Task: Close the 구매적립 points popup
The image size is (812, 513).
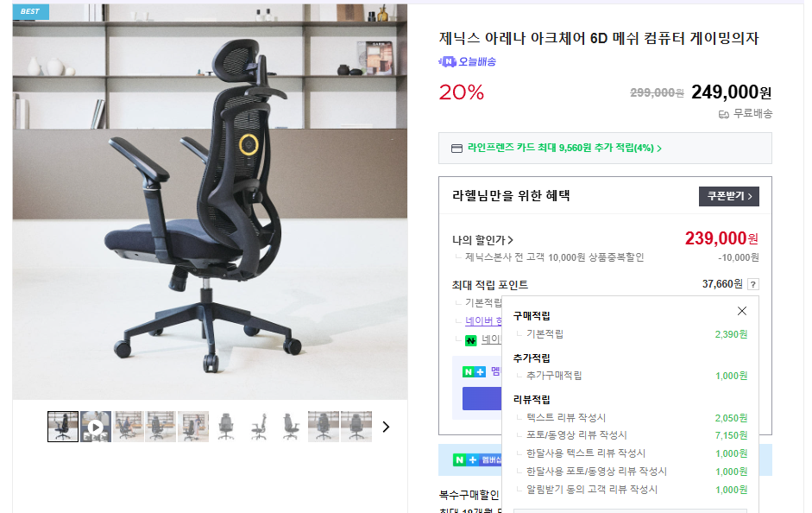Action: (x=741, y=311)
